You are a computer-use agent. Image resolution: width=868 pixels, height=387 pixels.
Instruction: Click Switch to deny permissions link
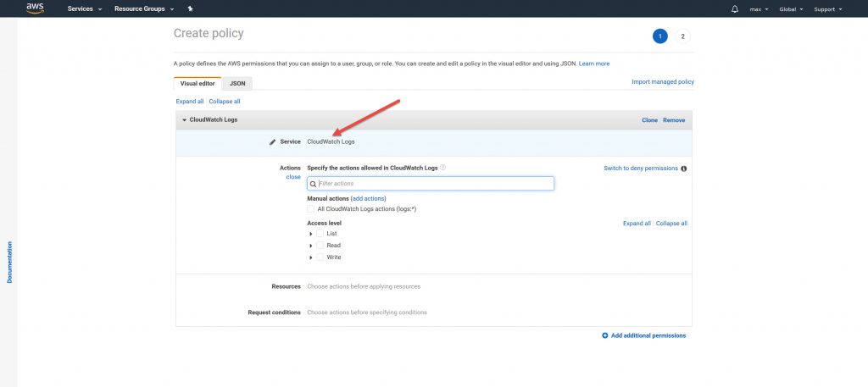coord(640,169)
